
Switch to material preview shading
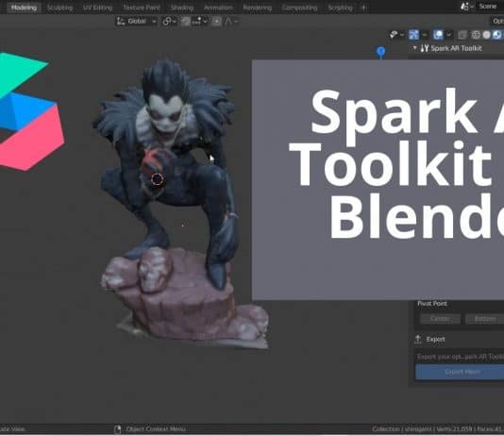coord(497,35)
